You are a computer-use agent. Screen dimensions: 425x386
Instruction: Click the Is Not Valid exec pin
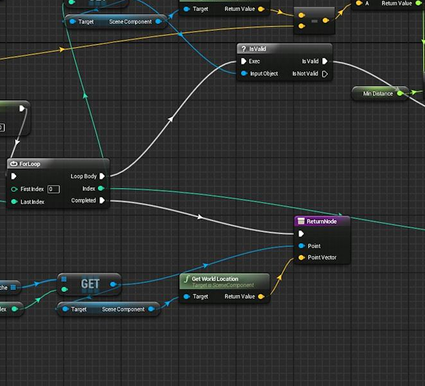coord(325,74)
